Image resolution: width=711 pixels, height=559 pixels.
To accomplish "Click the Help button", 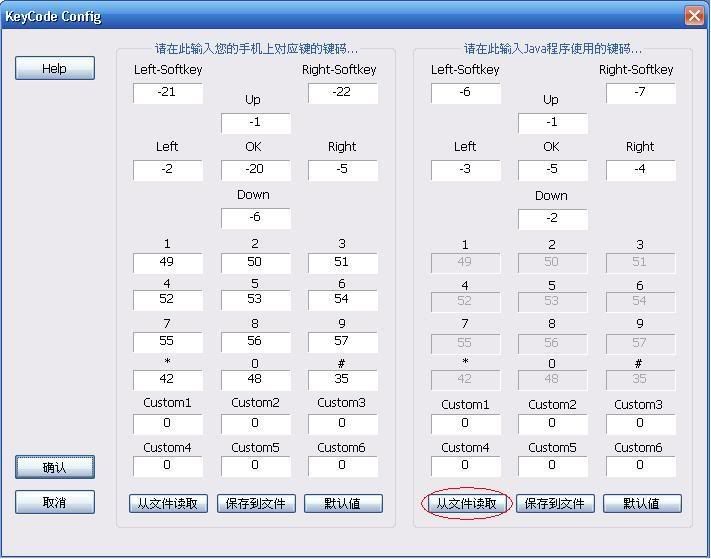I will [x=55, y=68].
